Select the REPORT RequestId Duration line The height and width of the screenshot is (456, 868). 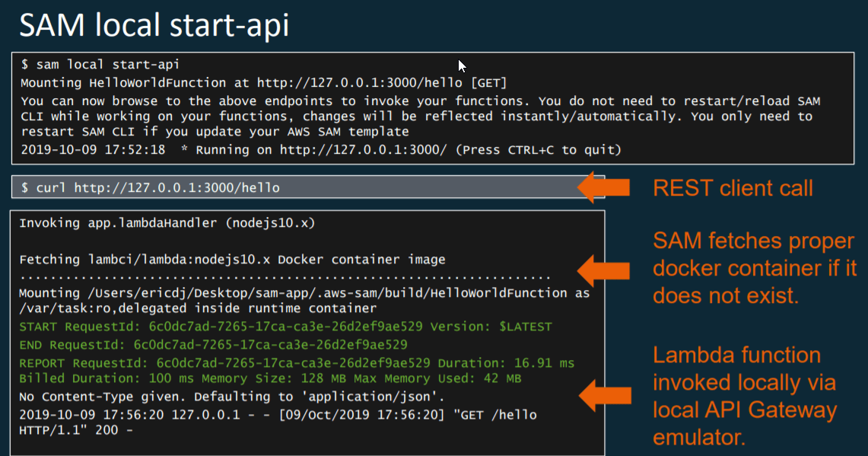pyautogui.click(x=251, y=361)
